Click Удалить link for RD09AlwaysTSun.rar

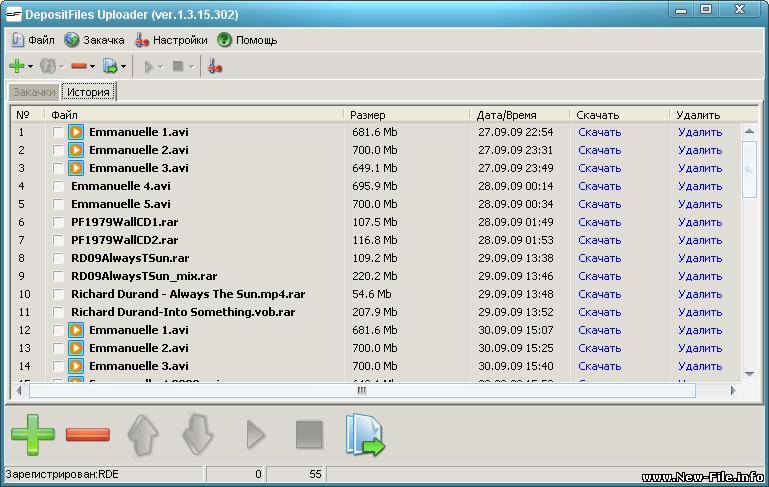(x=700, y=258)
